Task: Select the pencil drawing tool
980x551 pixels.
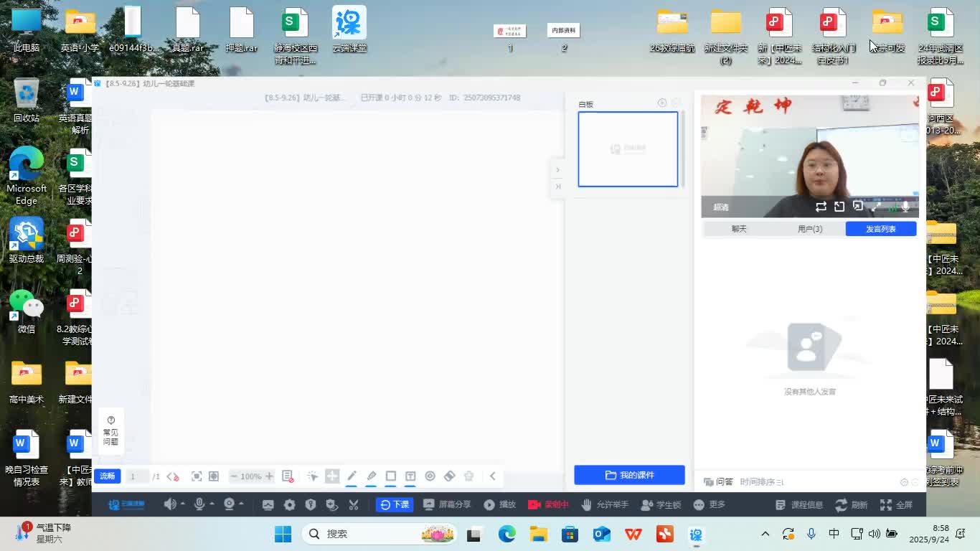Action: click(352, 476)
